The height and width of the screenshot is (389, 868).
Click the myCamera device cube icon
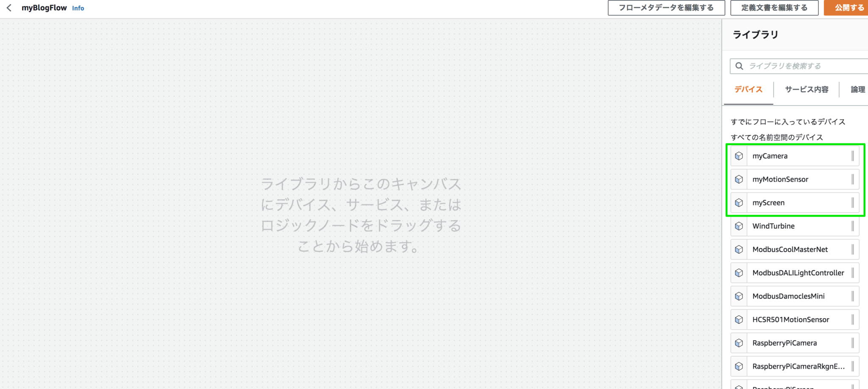tap(739, 156)
